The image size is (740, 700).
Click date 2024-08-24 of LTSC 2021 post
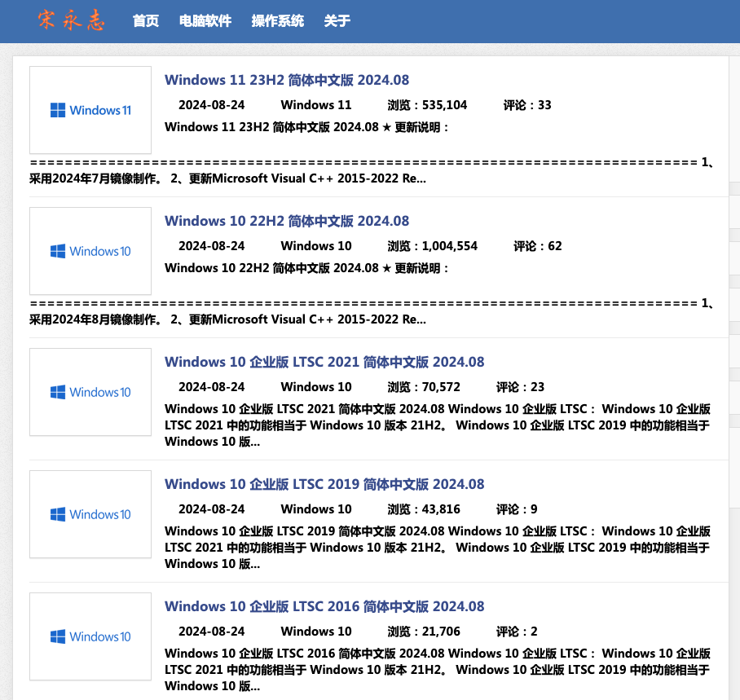(211, 387)
